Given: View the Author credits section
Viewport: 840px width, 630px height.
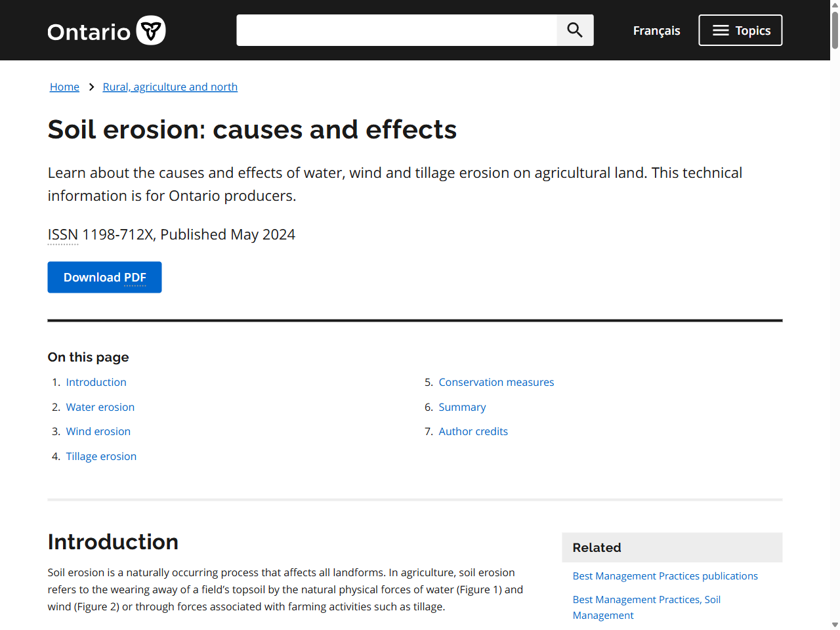Looking at the screenshot, I should tap(473, 430).
